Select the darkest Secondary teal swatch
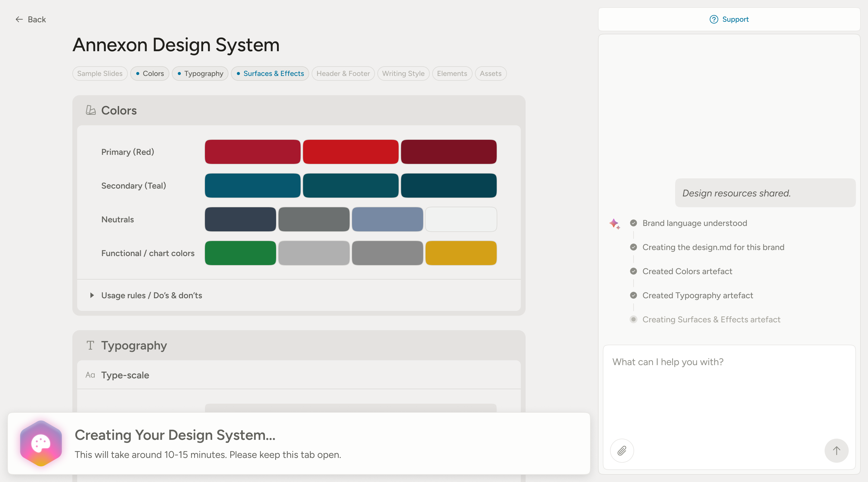The image size is (868, 482). (448, 186)
